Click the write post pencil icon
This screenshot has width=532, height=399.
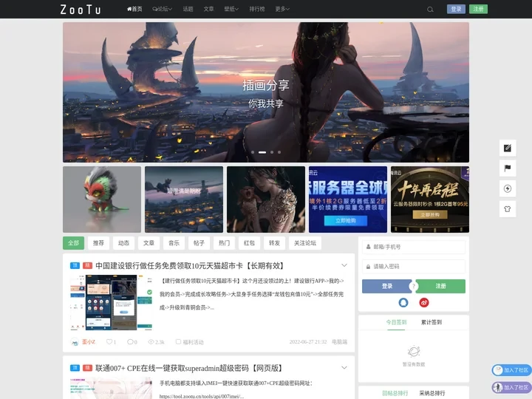[507, 148]
